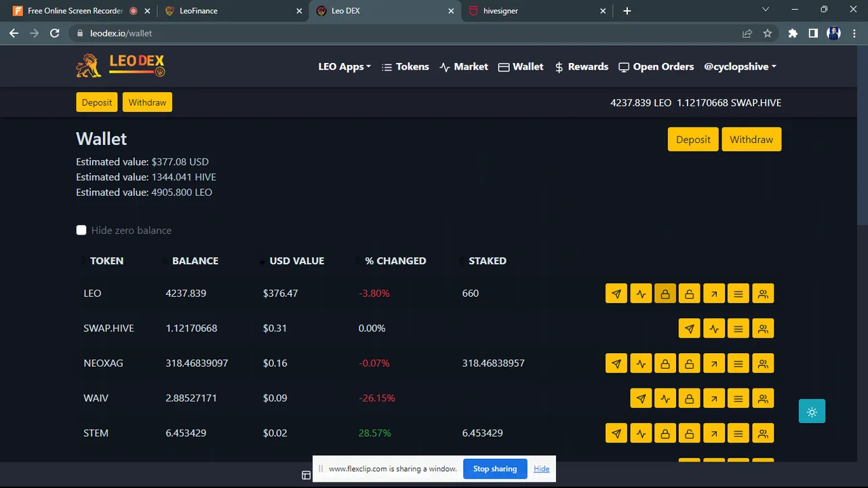
Task: Stake NEOXAG with the closed-lock icon
Action: 665,363
